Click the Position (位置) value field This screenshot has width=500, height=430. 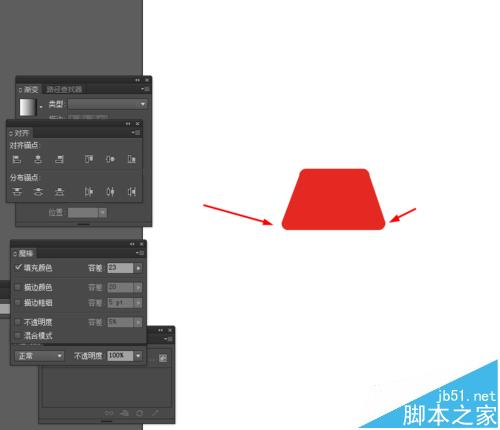pyautogui.click(x=83, y=212)
